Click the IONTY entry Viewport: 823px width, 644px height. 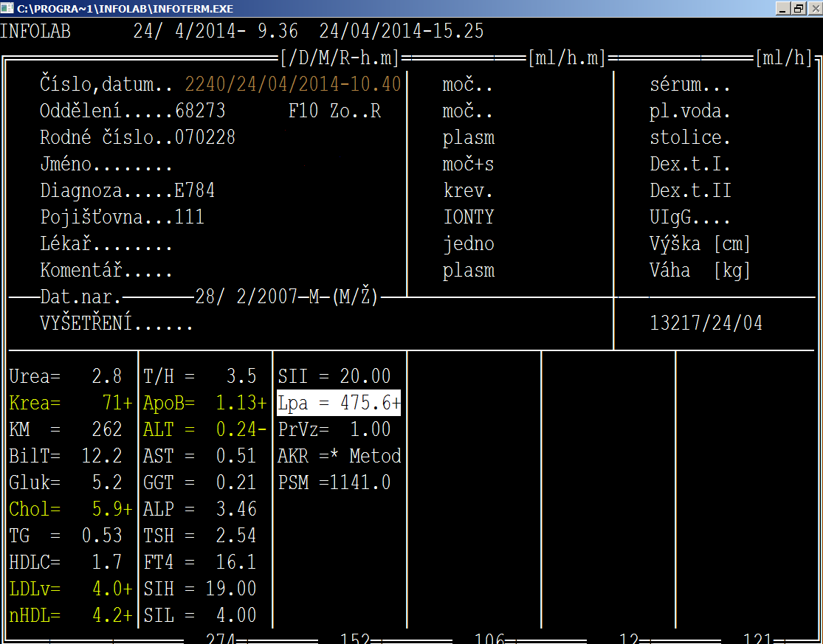[x=469, y=217]
